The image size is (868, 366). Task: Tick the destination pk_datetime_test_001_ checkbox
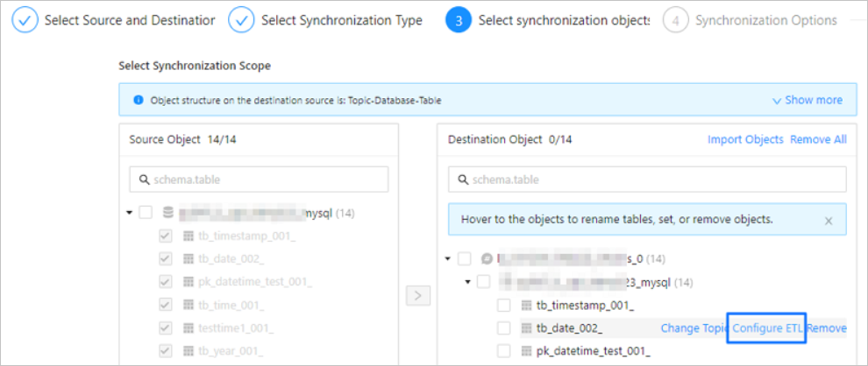(504, 351)
